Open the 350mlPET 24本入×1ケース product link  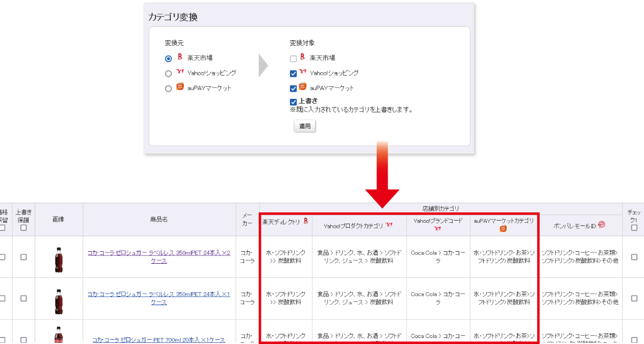(x=158, y=298)
